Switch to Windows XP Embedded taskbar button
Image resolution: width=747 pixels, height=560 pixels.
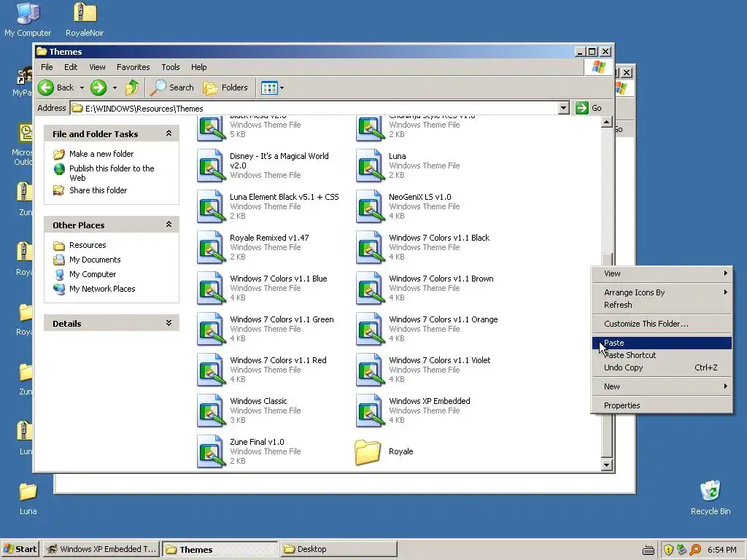(101, 549)
